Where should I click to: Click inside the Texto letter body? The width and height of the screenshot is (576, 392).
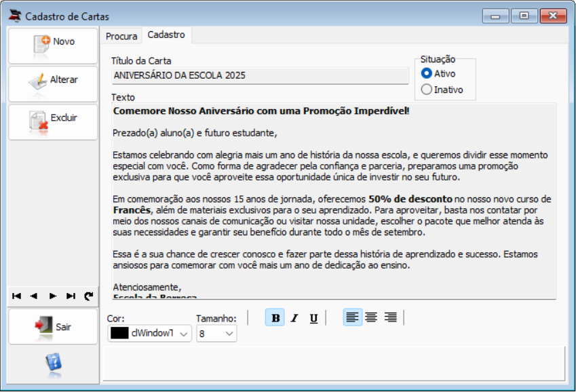[334, 201]
